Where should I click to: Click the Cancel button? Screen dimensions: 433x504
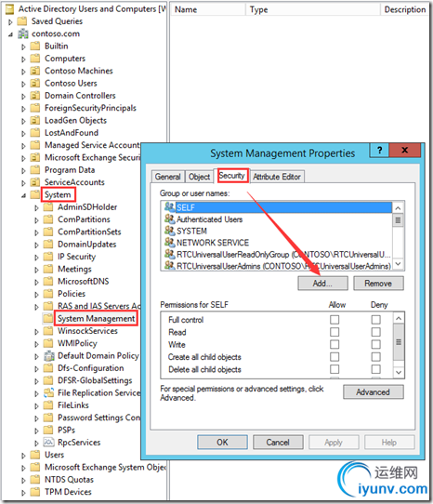click(x=278, y=443)
